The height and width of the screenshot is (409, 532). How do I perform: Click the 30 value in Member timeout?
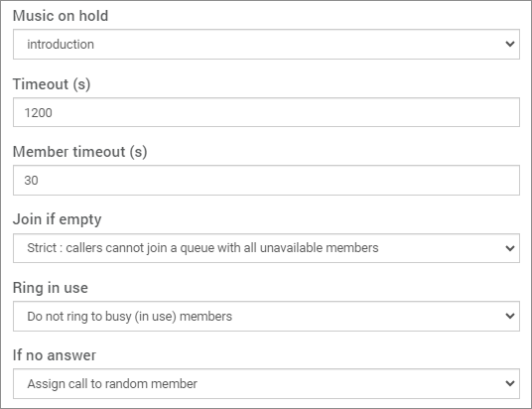point(31,181)
